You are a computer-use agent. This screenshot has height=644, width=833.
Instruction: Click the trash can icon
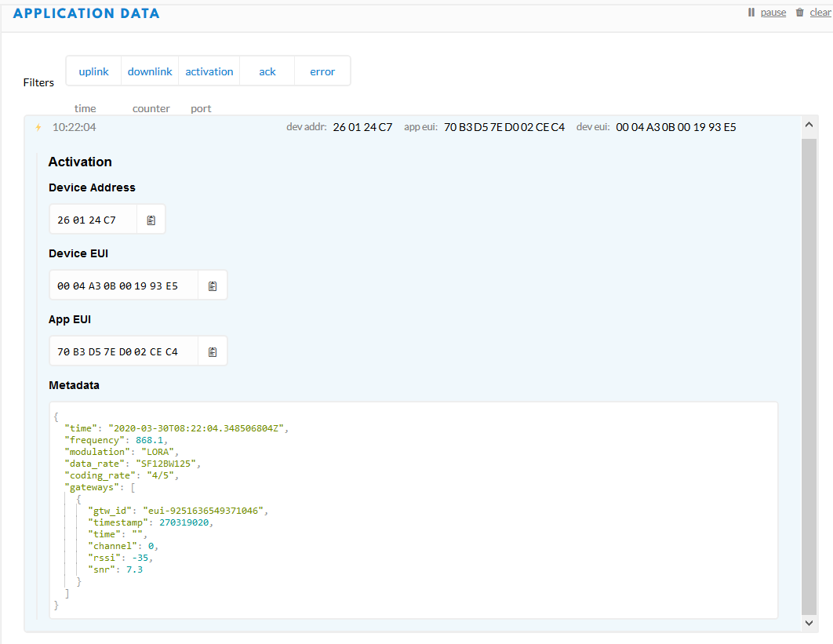pyautogui.click(x=799, y=13)
